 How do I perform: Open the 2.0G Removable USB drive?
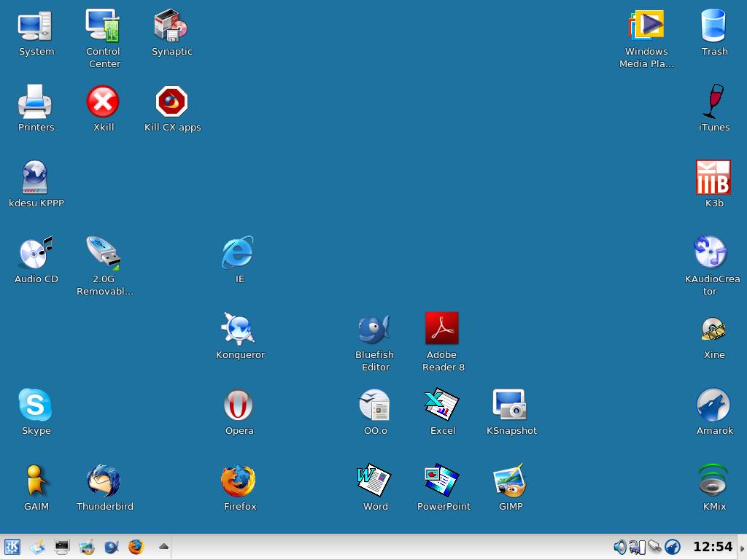click(x=104, y=254)
